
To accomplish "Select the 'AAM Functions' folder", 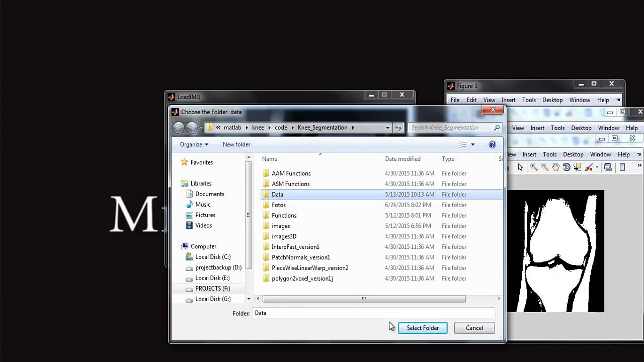I will coord(291,173).
